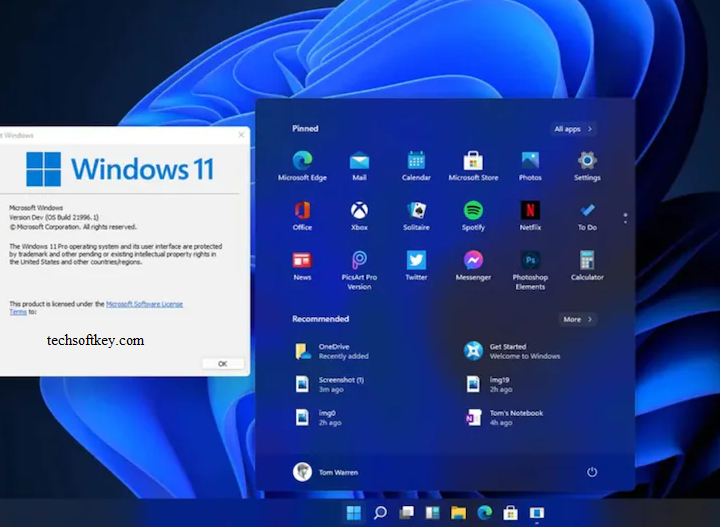Launch the Mail app
Viewport: 720px width, 527px height.
click(x=359, y=166)
